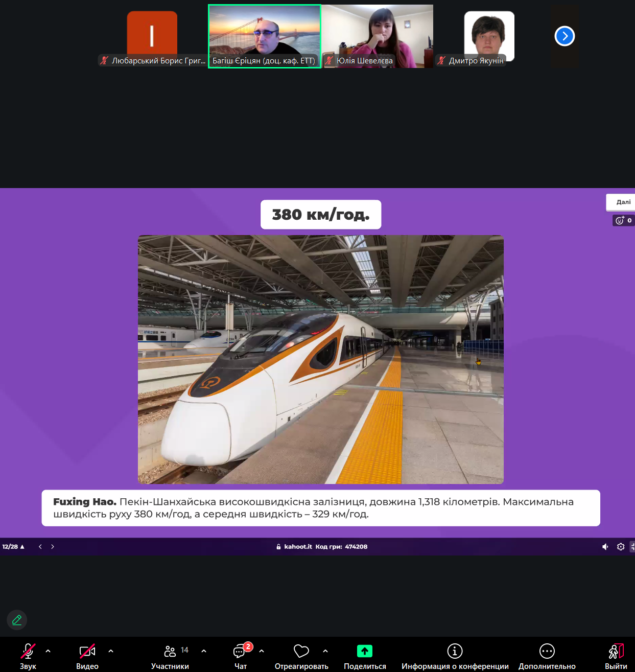Turn on camera with Видео button
The width and height of the screenshot is (635, 672).
click(87, 652)
